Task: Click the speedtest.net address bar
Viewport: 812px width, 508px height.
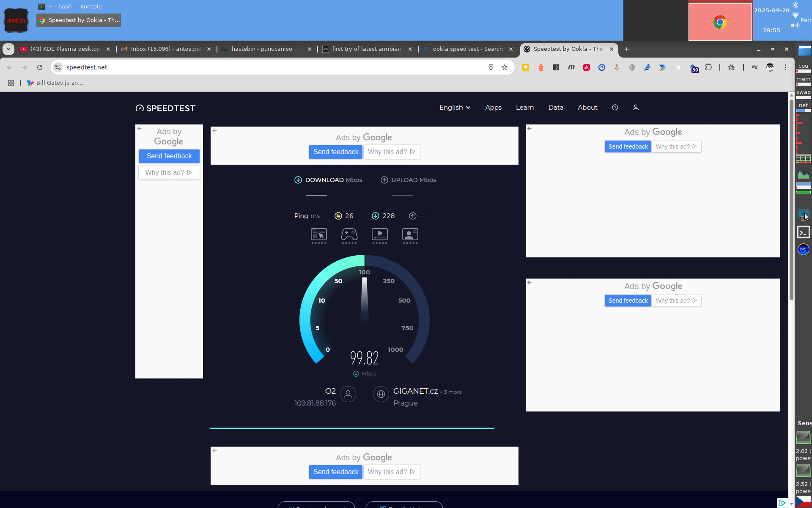Action: point(271,67)
